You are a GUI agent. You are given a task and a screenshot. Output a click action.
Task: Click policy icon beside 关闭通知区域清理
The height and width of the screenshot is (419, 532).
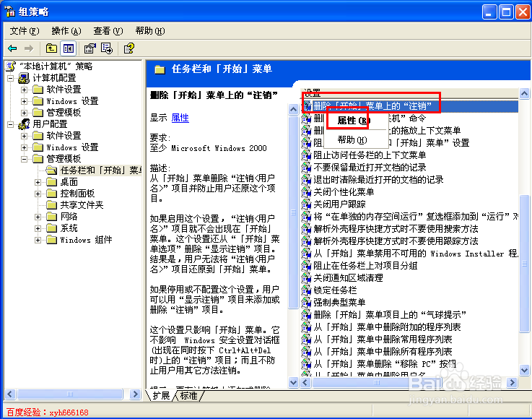click(306, 277)
